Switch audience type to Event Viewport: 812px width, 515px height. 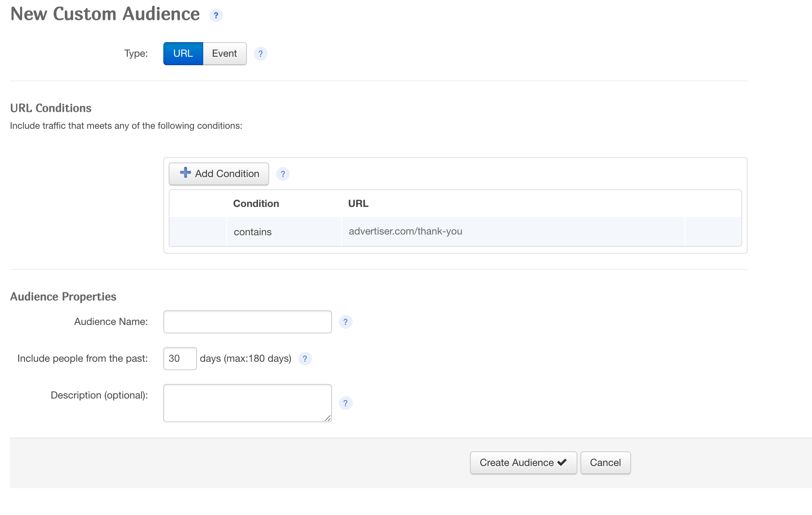225,54
